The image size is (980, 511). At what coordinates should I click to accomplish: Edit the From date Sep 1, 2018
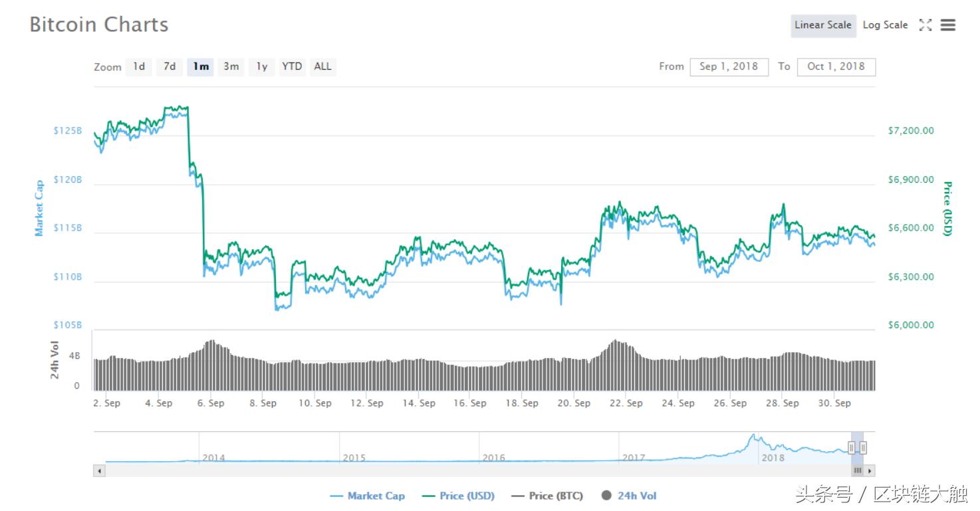pyautogui.click(x=729, y=66)
